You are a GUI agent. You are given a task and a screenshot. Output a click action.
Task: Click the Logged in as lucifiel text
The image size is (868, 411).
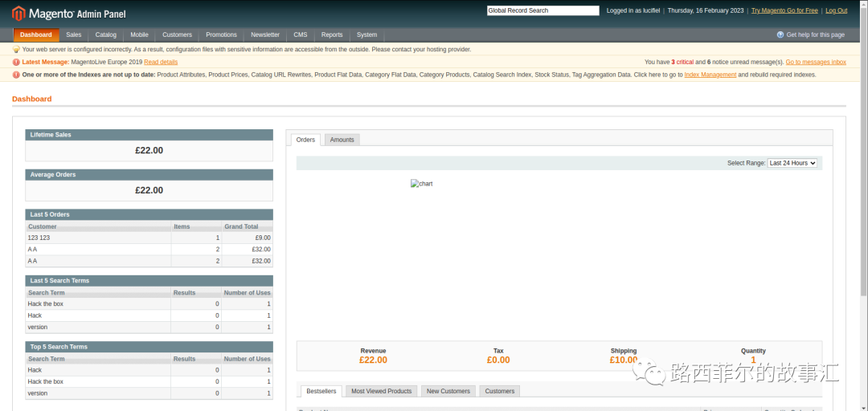633,10
